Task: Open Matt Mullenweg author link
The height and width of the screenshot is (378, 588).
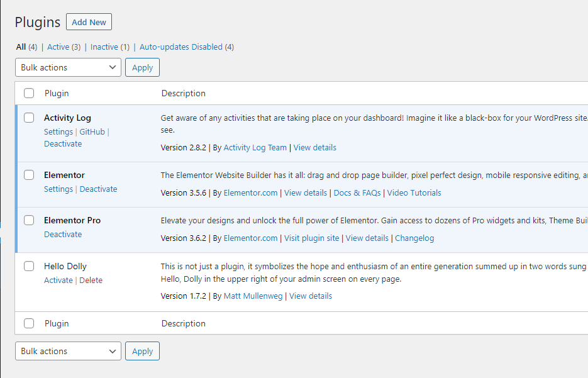Action: tap(253, 296)
